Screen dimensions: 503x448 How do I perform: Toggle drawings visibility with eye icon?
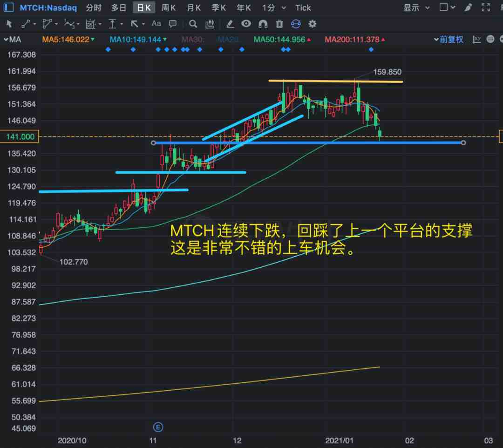246,24
